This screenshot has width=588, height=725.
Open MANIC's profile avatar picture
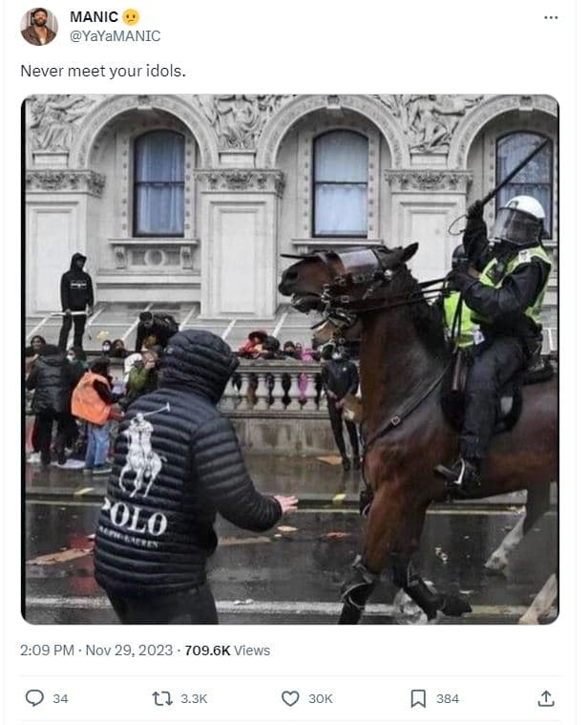(x=39, y=27)
